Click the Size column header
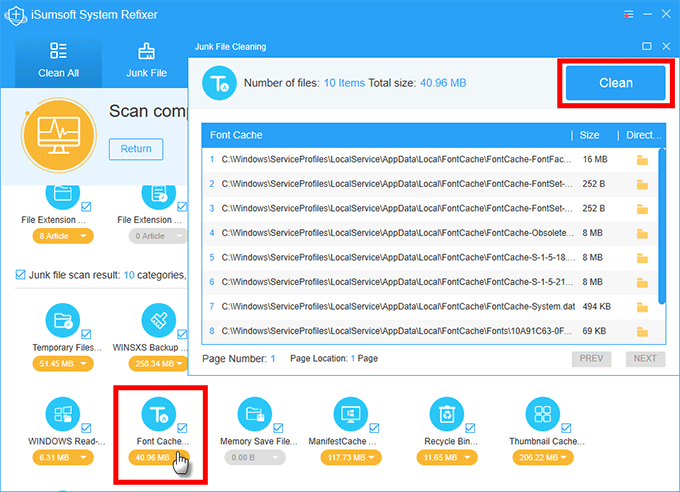Viewport: 680px width, 492px height. [x=589, y=135]
